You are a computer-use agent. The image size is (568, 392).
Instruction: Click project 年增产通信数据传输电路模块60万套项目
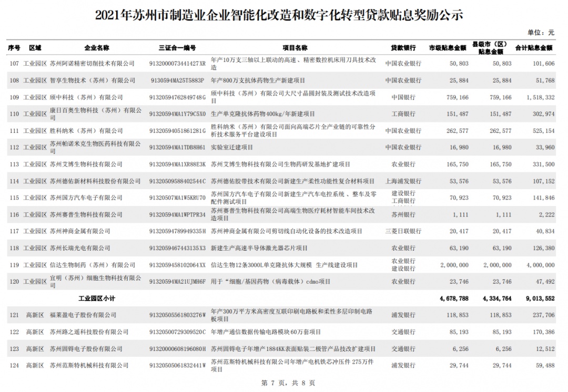tap(266, 332)
